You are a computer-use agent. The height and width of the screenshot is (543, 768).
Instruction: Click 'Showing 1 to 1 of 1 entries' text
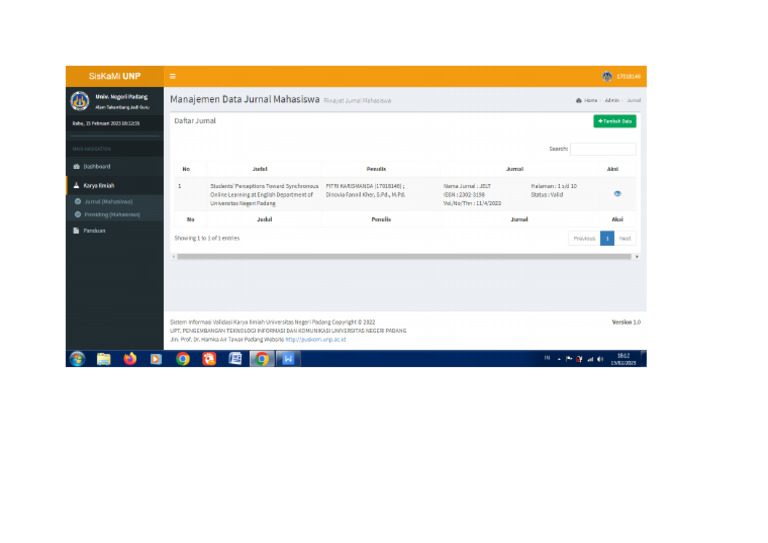coord(207,238)
